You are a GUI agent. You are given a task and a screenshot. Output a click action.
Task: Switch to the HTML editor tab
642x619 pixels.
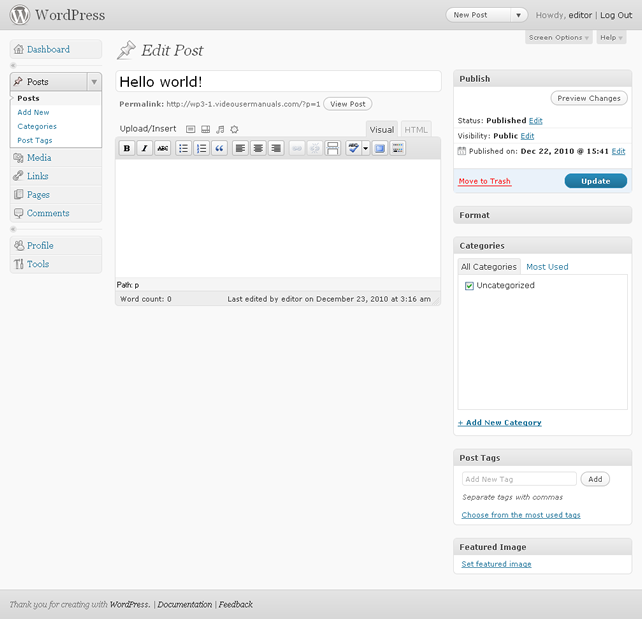click(x=416, y=129)
